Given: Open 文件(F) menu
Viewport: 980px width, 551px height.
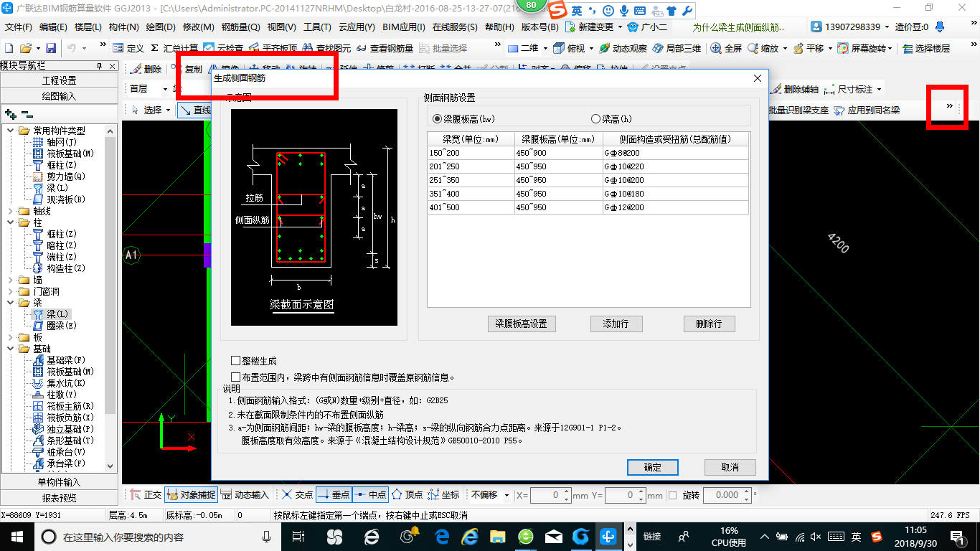Looking at the screenshot, I should (x=19, y=27).
